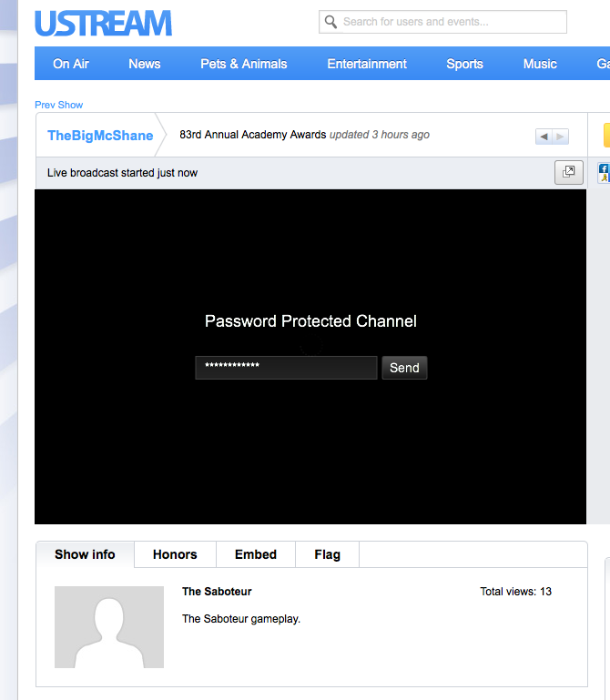
Task: Switch to the Embed tab
Action: click(x=256, y=554)
